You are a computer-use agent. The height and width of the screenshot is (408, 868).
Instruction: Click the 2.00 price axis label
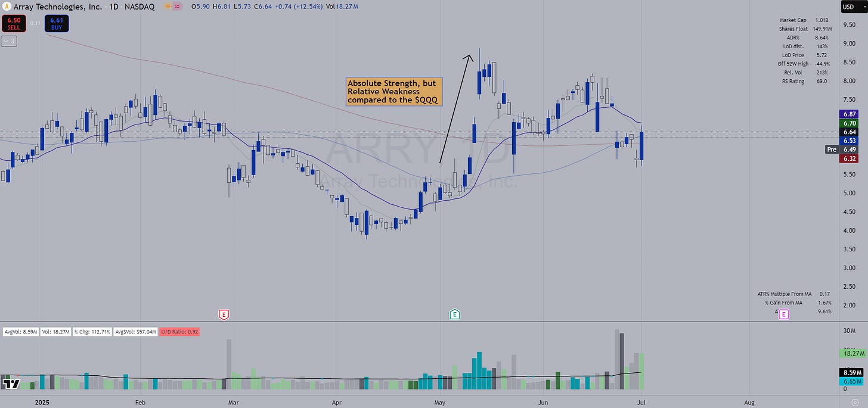click(x=848, y=305)
